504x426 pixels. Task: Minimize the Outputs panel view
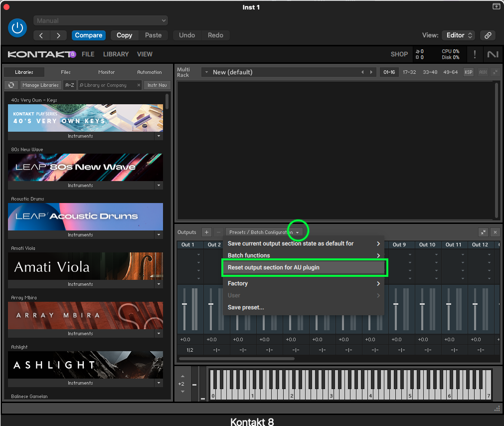(483, 232)
